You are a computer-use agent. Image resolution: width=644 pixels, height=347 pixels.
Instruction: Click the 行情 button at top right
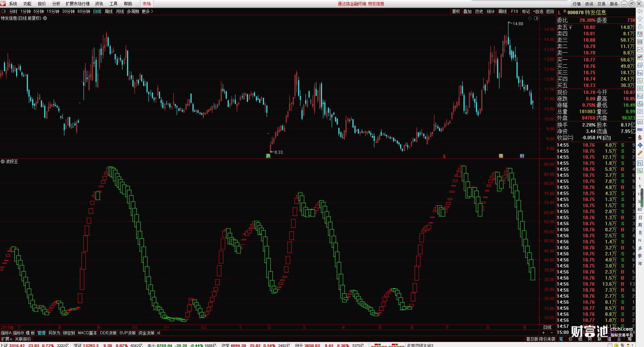[577, 4]
